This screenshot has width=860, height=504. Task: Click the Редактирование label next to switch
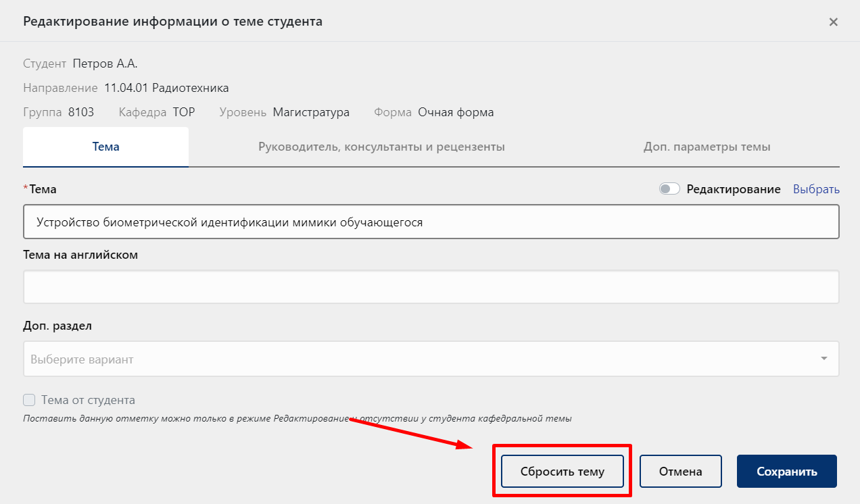click(734, 189)
